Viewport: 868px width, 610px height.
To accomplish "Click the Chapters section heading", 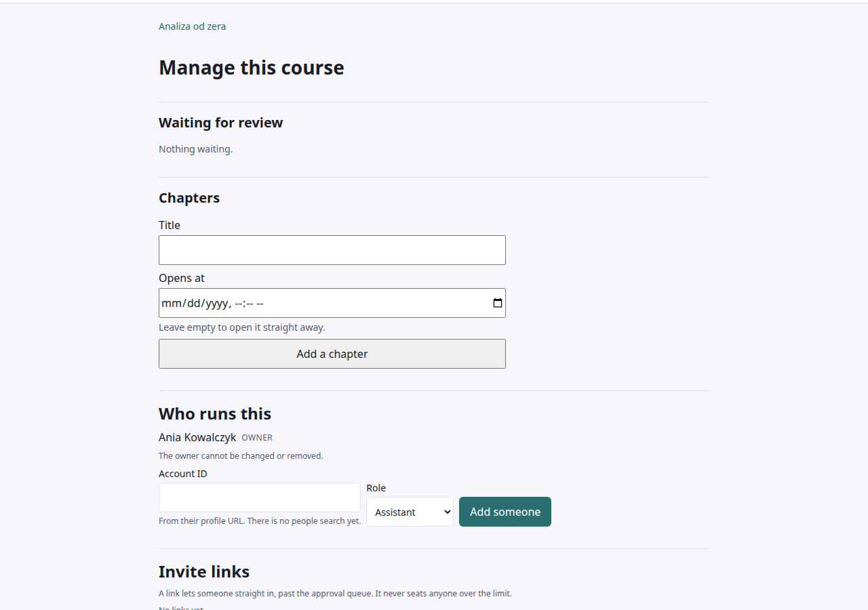I will click(x=189, y=198).
